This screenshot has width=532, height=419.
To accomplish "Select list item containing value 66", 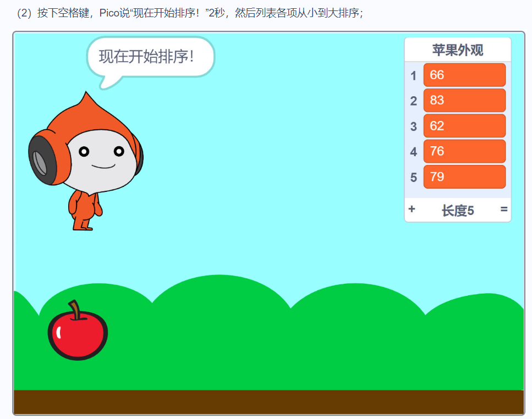I will 464,75.
